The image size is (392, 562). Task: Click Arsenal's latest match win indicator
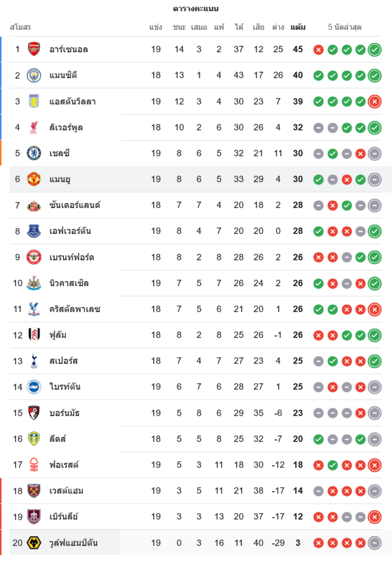click(x=375, y=49)
